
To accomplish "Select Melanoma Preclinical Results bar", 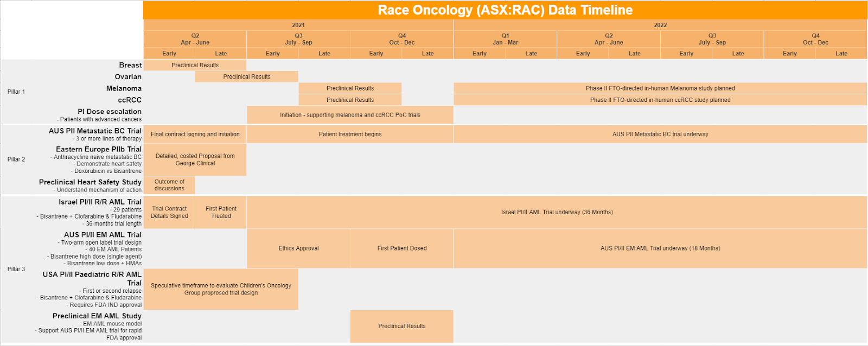I will click(x=350, y=88).
